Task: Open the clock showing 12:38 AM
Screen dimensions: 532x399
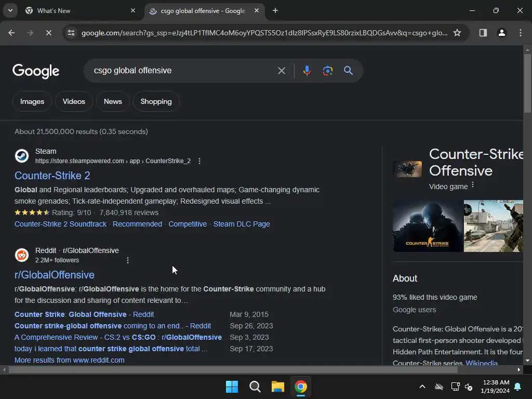Action: [495, 387]
